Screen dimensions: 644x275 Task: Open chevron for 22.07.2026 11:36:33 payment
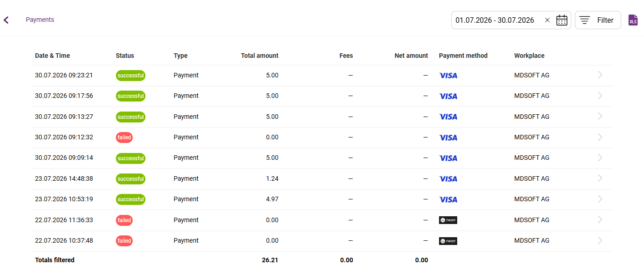point(600,219)
